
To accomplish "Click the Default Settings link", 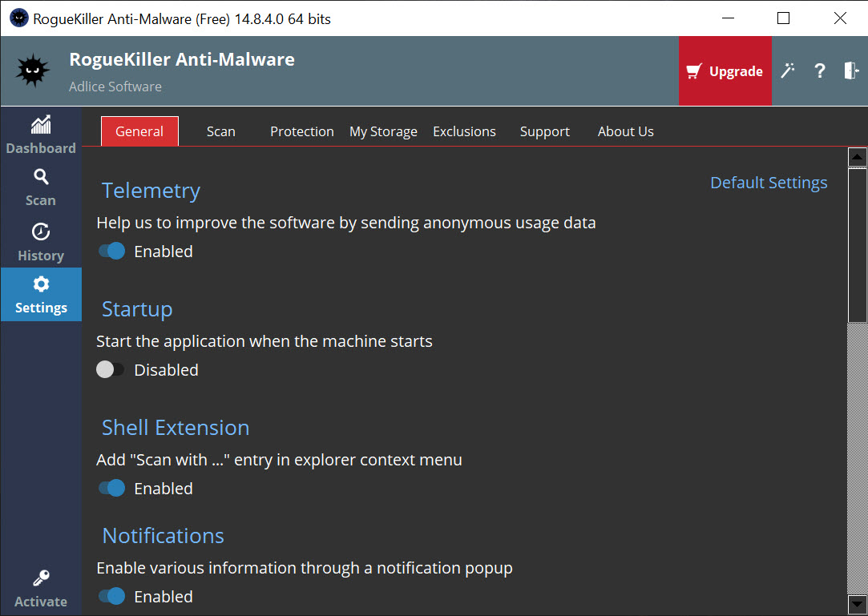I will pos(769,183).
